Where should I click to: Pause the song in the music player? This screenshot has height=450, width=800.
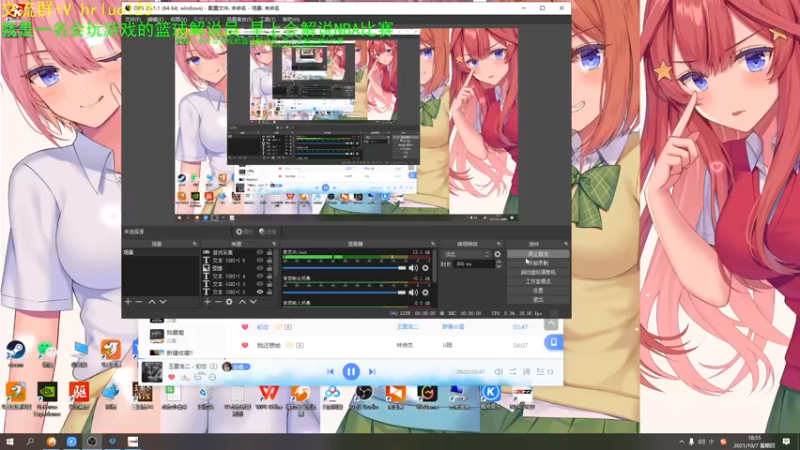[x=351, y=371]
